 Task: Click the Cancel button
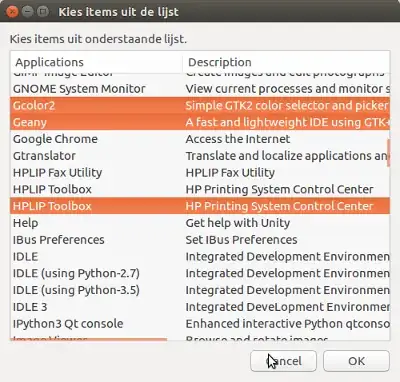283,361
